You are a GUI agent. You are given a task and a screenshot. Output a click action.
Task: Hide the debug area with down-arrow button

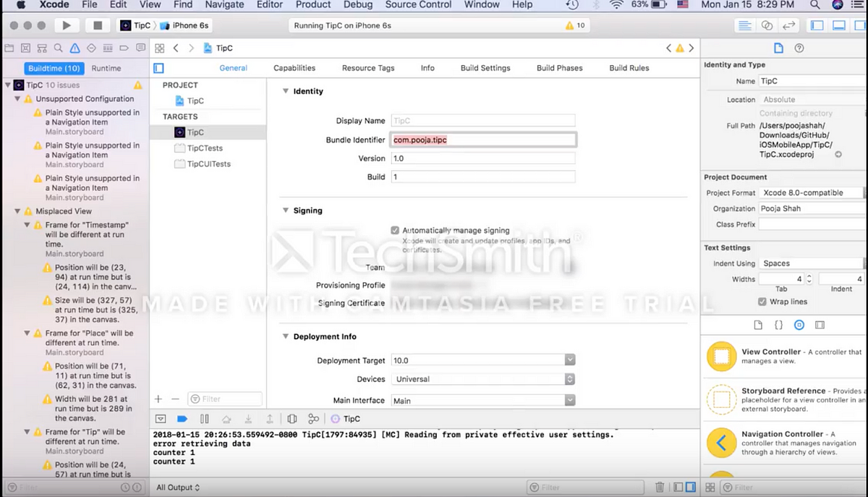(x=161, y=419)
